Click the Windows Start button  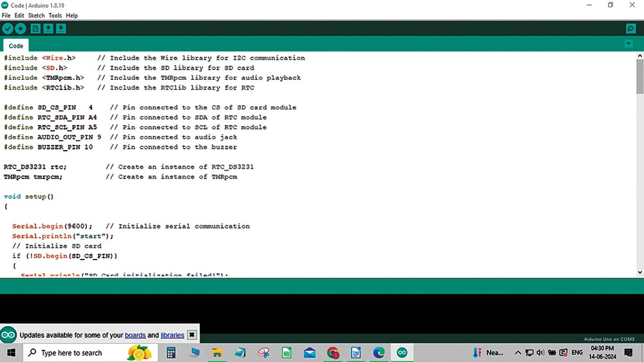pos(11,352)
